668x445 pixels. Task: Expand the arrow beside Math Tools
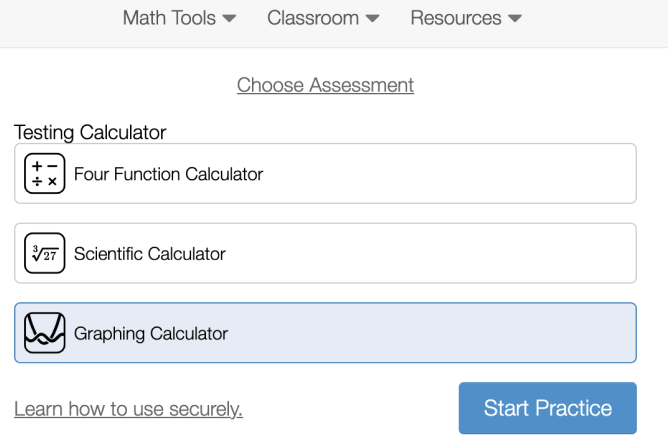click(229, 19)
